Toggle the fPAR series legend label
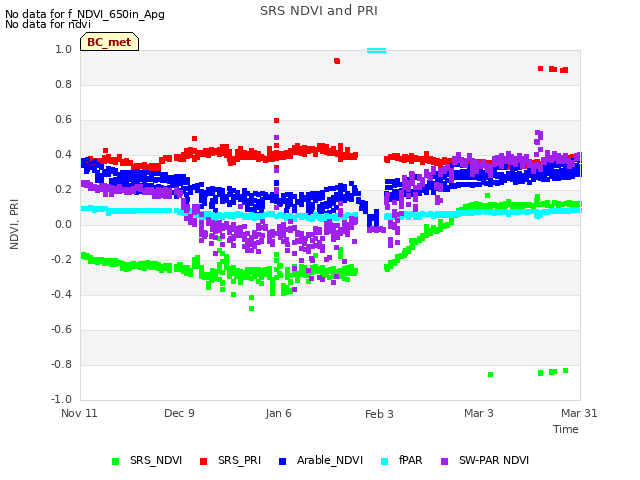 coord(411,460)
